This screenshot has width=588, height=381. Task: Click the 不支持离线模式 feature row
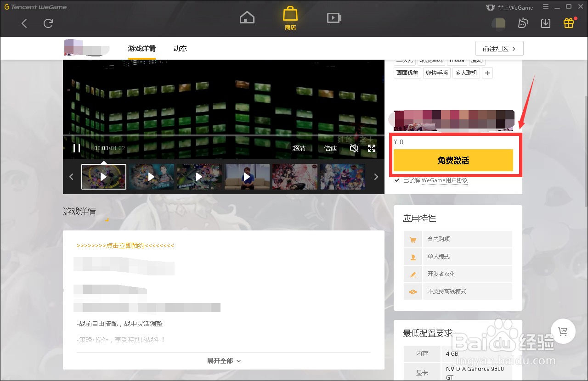[458, 291]
